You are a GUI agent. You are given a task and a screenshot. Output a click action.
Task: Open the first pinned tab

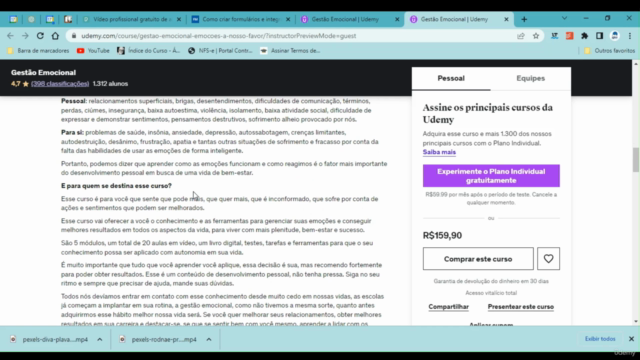[x=13, y=19]
